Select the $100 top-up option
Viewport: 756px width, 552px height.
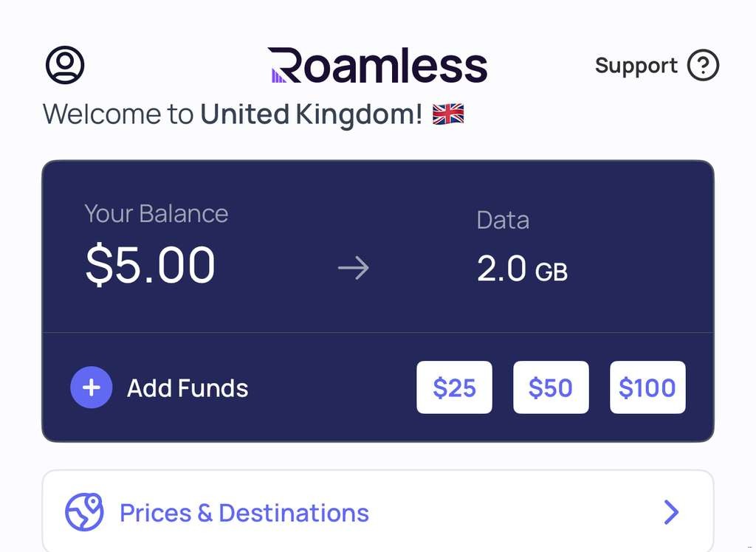647,387
